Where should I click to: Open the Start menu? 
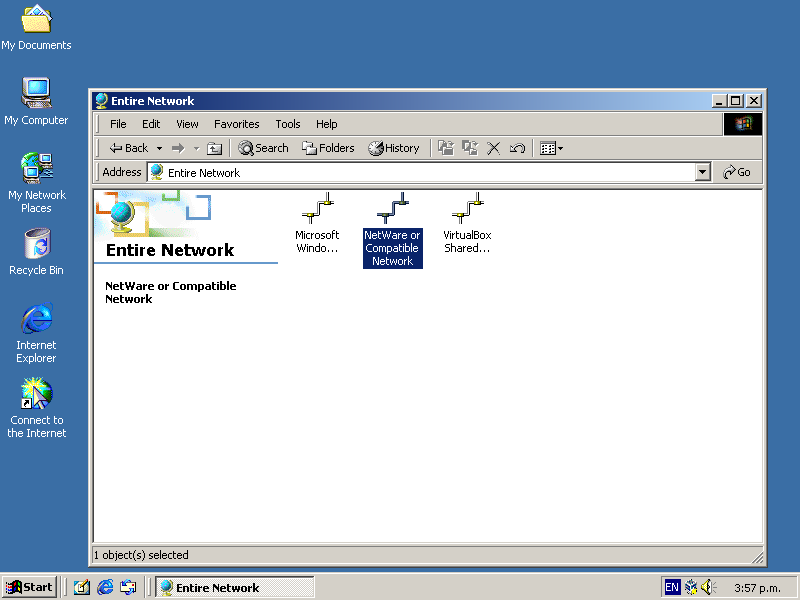30,587
